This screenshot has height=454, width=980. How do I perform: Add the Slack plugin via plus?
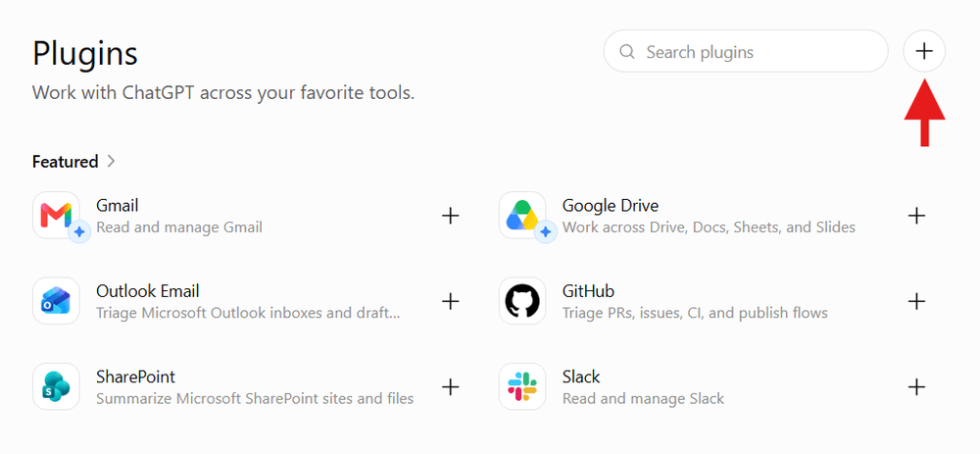916,387
